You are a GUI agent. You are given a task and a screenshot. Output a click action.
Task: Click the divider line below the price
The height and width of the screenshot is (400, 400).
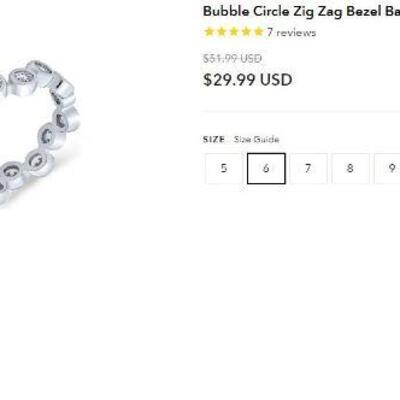click(302, 112)
